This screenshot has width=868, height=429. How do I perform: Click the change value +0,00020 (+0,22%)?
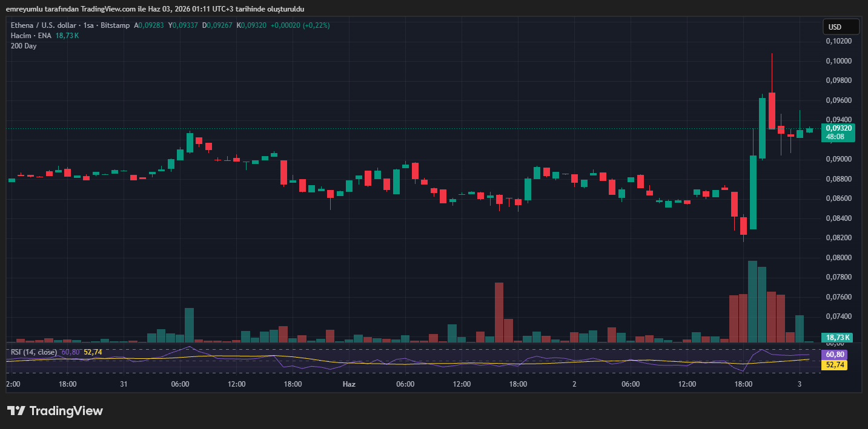[300, 25]
